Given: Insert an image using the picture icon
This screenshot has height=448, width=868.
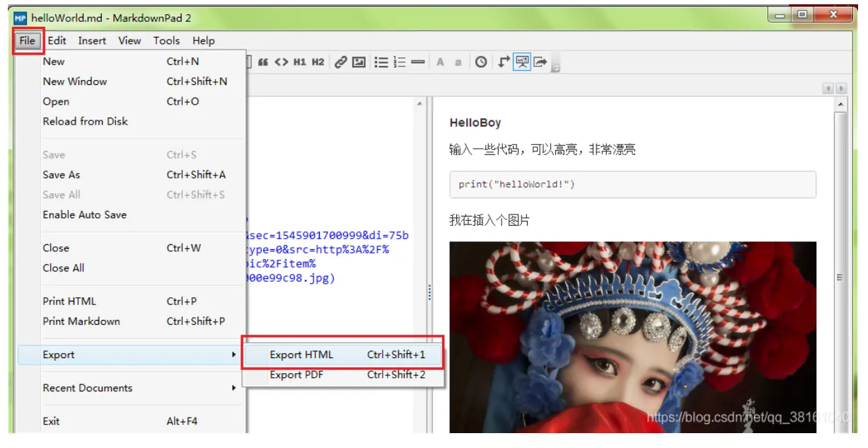Looking at the screenshot, I should coord(359,62).
